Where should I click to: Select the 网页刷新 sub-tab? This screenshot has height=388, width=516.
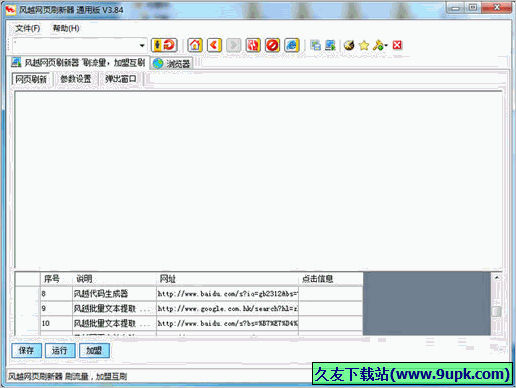click(31, 79)
